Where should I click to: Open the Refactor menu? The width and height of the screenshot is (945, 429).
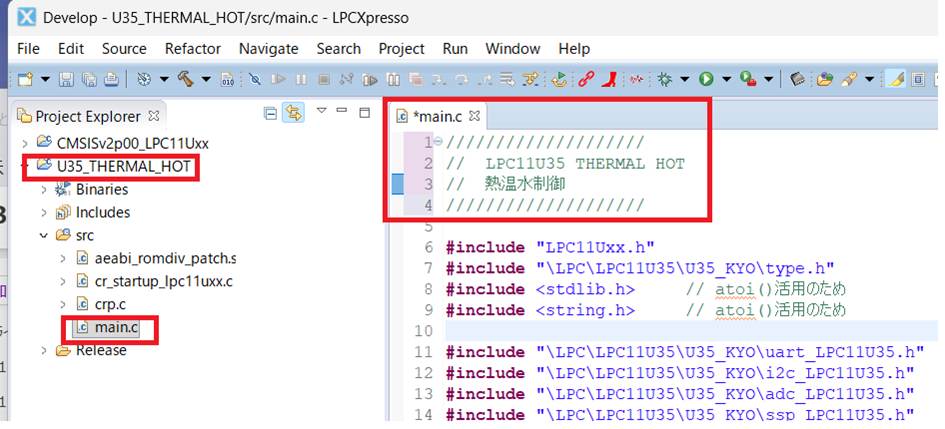click(x=193, y=48)
